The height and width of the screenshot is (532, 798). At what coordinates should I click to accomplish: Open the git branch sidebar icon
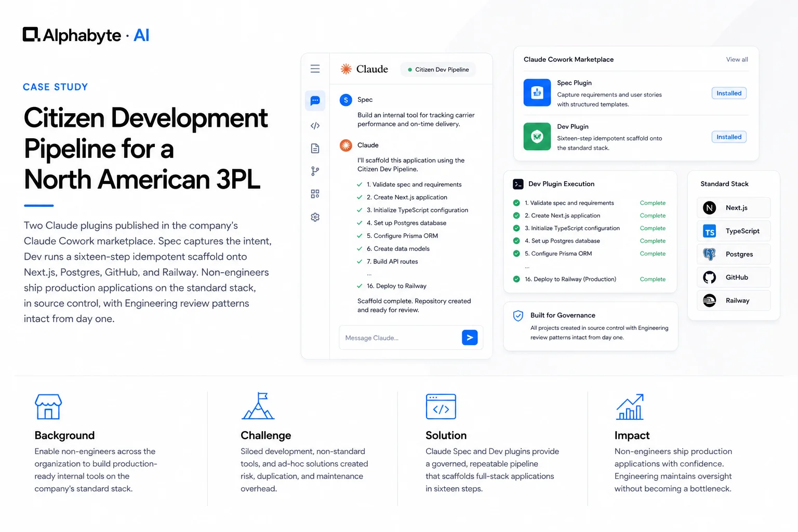tap(315, 171)
